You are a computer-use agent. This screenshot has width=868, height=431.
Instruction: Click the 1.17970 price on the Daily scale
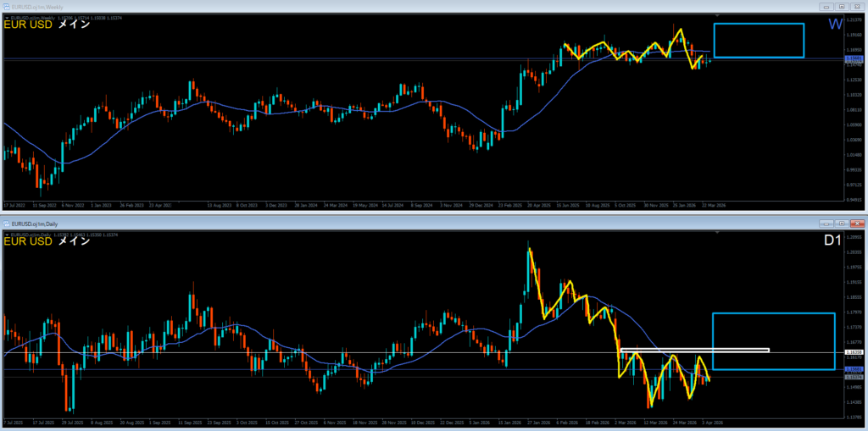853,312
